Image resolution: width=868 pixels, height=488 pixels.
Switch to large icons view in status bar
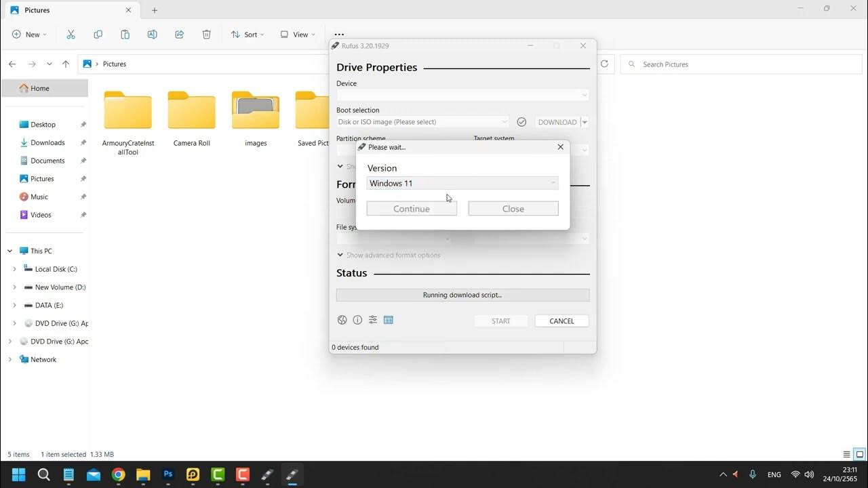point(859,454)
